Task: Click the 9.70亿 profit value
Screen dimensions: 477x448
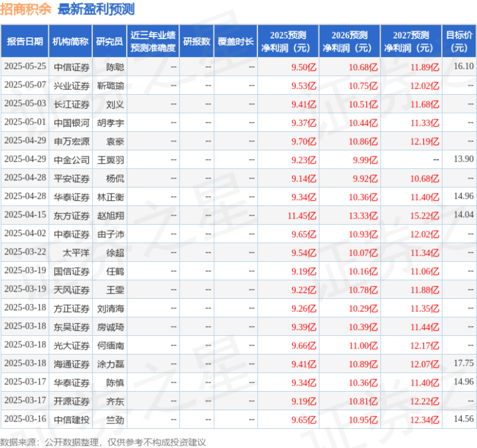Action: tap(304, 141)
